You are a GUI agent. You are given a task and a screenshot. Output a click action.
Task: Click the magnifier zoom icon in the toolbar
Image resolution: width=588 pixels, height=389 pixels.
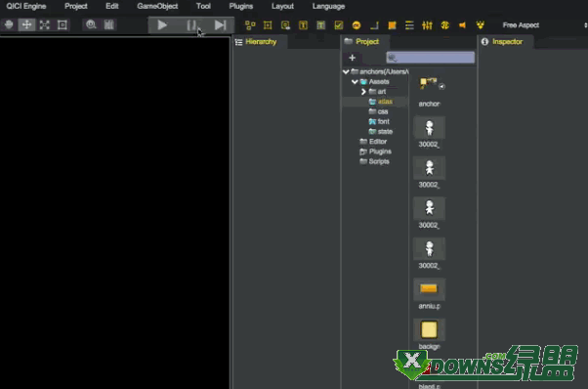pyautogui.click(x=91, y=25)
